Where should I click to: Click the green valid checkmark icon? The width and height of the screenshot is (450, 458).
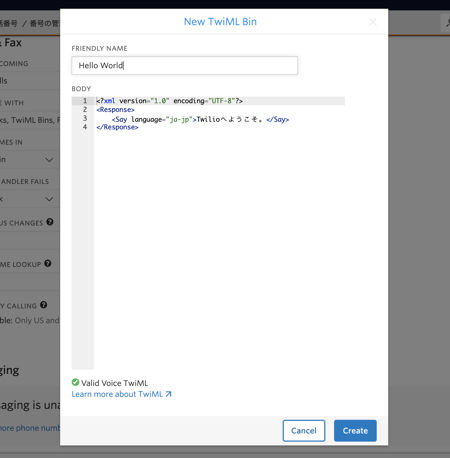click(75, 382)
